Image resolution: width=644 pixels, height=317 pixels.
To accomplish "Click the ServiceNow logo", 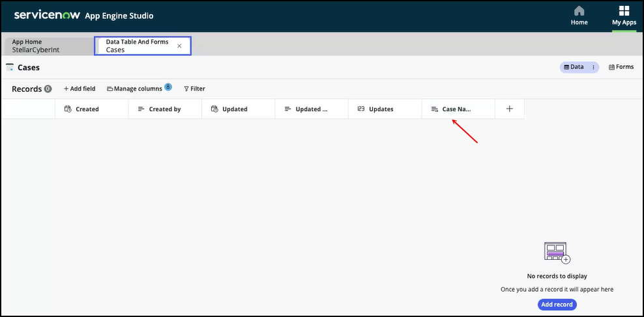I will coord(46,14).
